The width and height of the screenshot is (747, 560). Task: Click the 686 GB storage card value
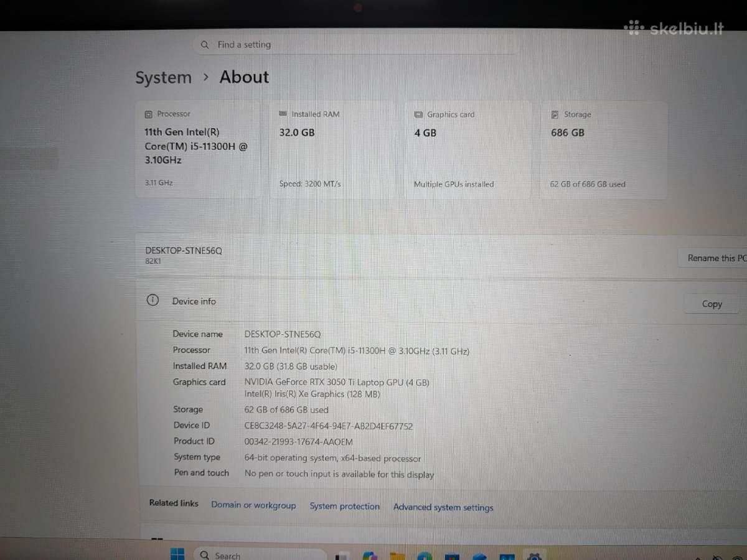[x=568, y=133]
